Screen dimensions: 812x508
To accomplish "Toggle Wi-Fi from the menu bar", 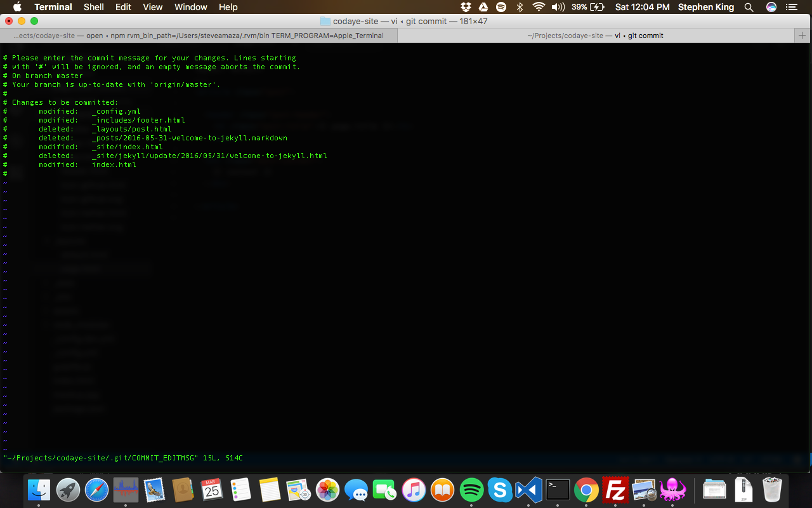I will [537, 8].
